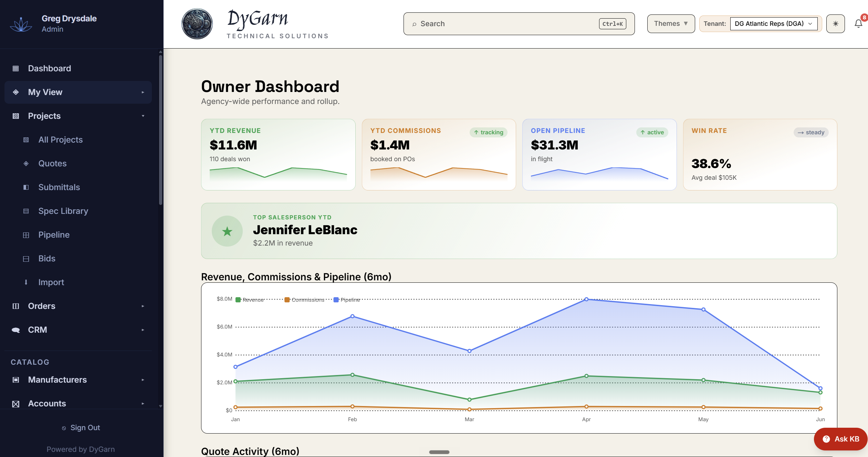Click the lotus logo beside Greg Drysdale
868x457 pixels.
[x=21, y=24]
